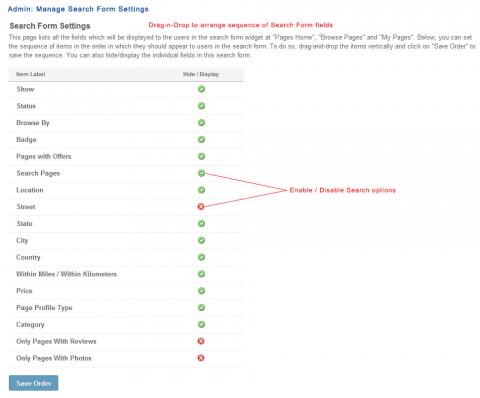Click Admin: Manage Search Form Settings title
Image resolution: width=480 pixels, height=398 pixels.
(x=78, y=9)
